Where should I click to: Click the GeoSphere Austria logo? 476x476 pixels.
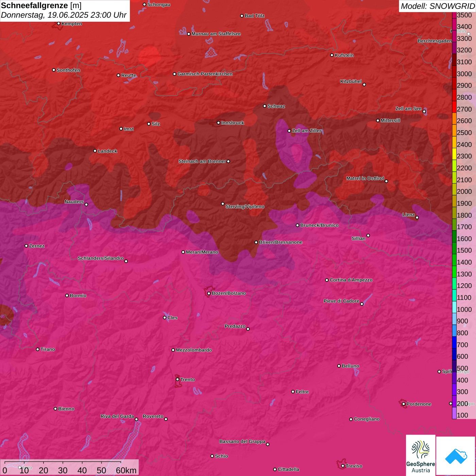click(x=421, y=455)
